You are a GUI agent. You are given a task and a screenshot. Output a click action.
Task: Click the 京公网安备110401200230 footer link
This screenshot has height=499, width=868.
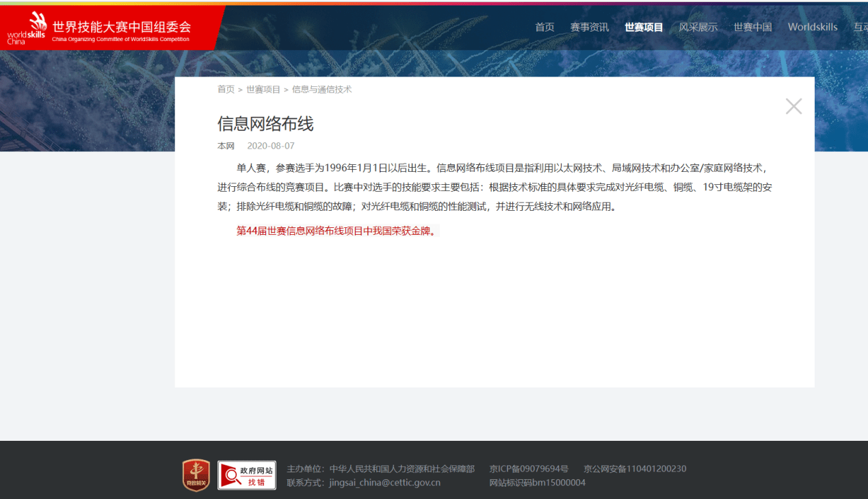click(x=634, y=469)
